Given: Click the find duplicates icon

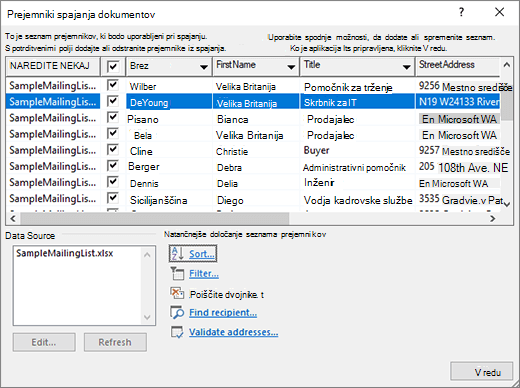Looking at the screenshot, I should tap(177, 293).
